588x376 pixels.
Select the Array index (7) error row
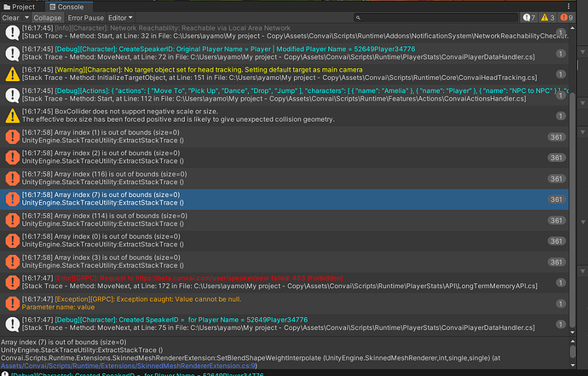point(256,200)
